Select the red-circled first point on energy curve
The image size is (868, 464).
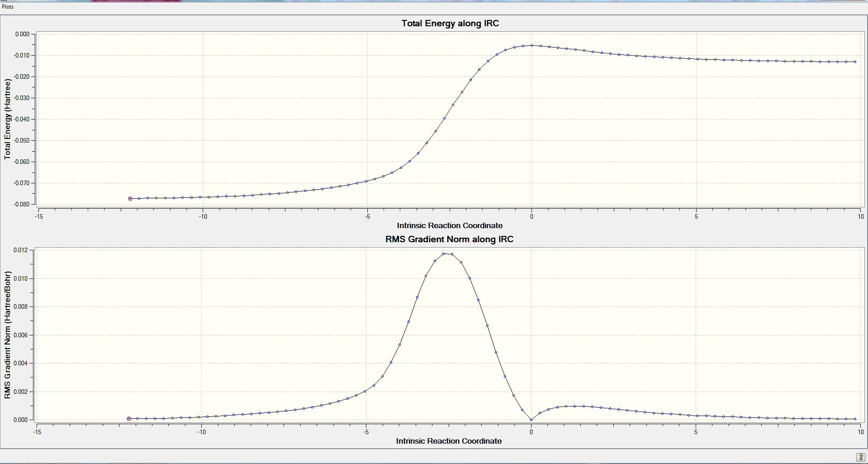pos(130,199)
